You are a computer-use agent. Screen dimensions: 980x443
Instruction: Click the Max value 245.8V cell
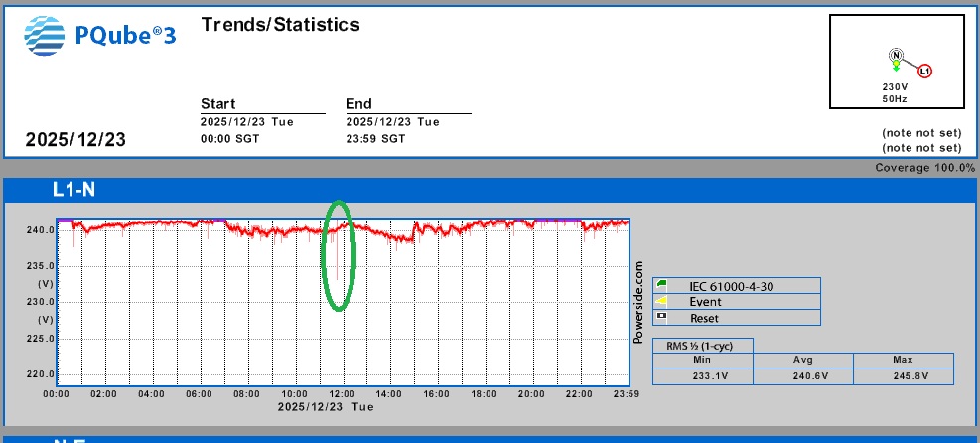(905, 376)
